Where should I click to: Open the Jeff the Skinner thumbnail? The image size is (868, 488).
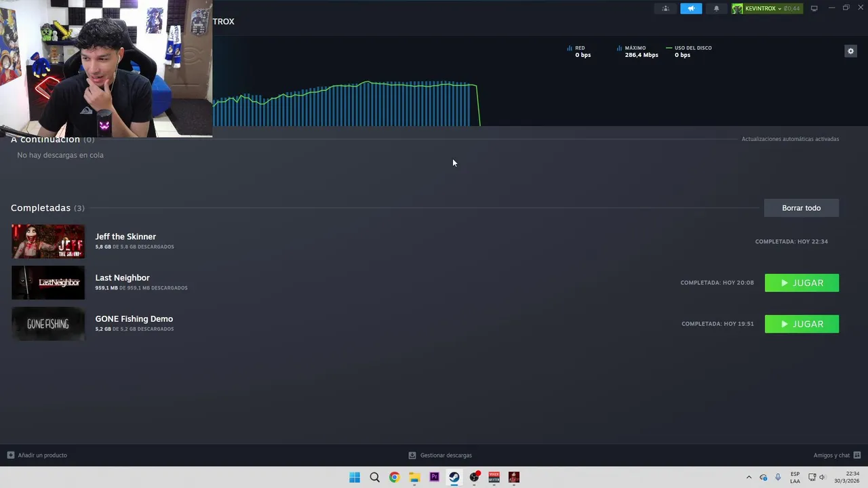[48, 241]
